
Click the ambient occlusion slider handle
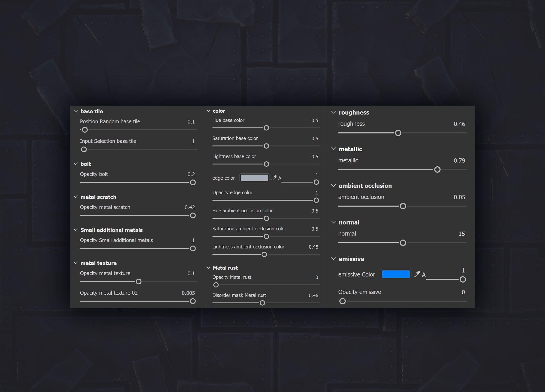click(403, 206)
